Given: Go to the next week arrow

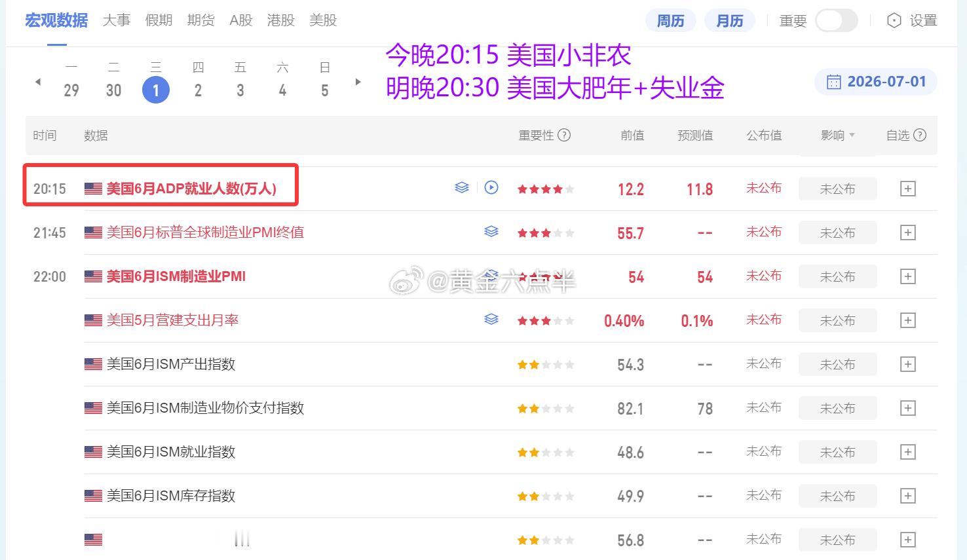Looking at the screenshot, I should (358, 82).
